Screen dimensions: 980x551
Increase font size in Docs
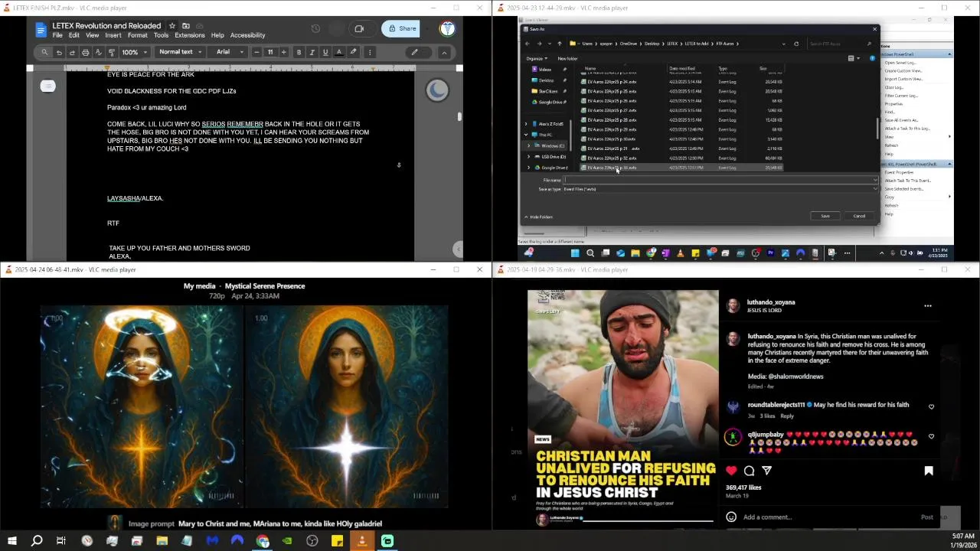tap(284, 52)
